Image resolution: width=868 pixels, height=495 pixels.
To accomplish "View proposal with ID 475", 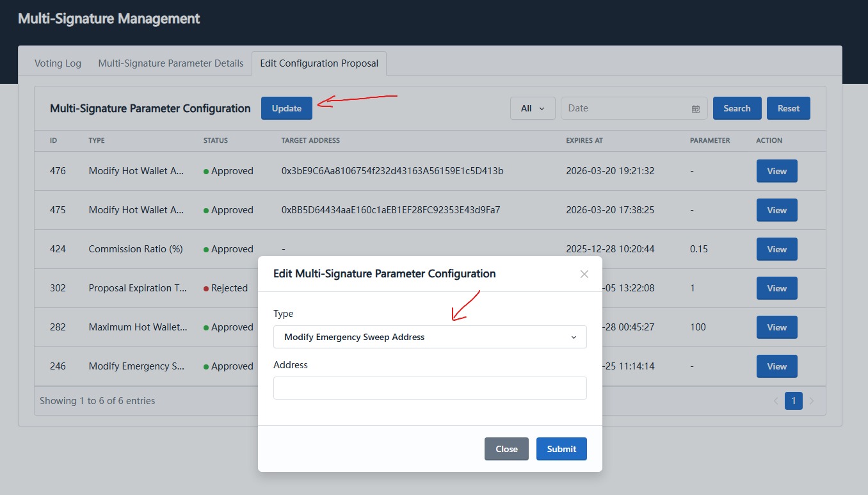I will [776, 210].
